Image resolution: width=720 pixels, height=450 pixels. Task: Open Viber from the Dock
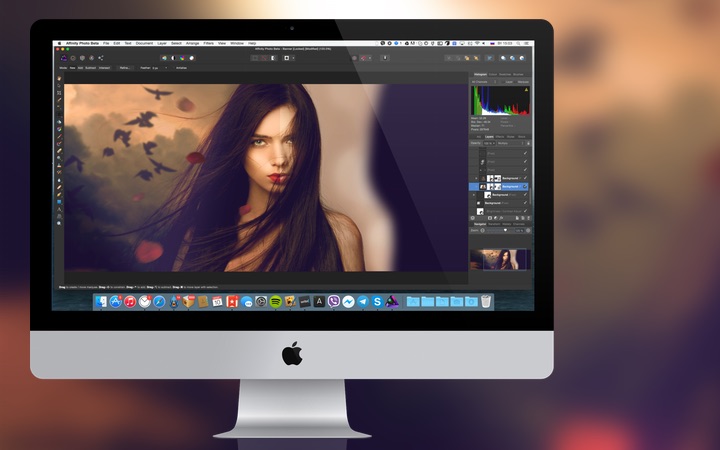tap(334, 302)
